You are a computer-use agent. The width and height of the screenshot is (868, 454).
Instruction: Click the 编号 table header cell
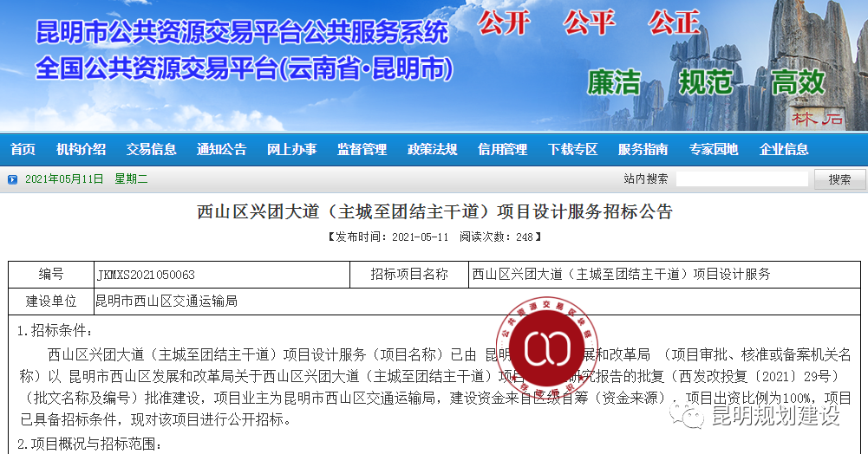pyautogui.click(x=51, y=275)
